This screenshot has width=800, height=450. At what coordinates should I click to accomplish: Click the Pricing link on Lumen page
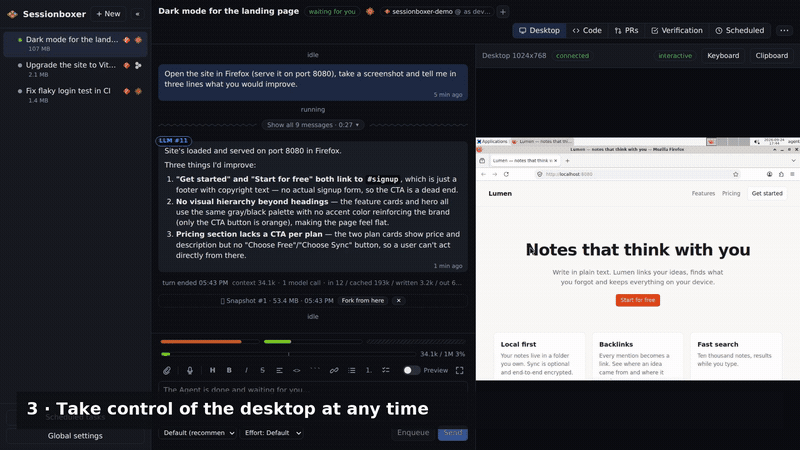pyautogui.click(x=731, y=193)
